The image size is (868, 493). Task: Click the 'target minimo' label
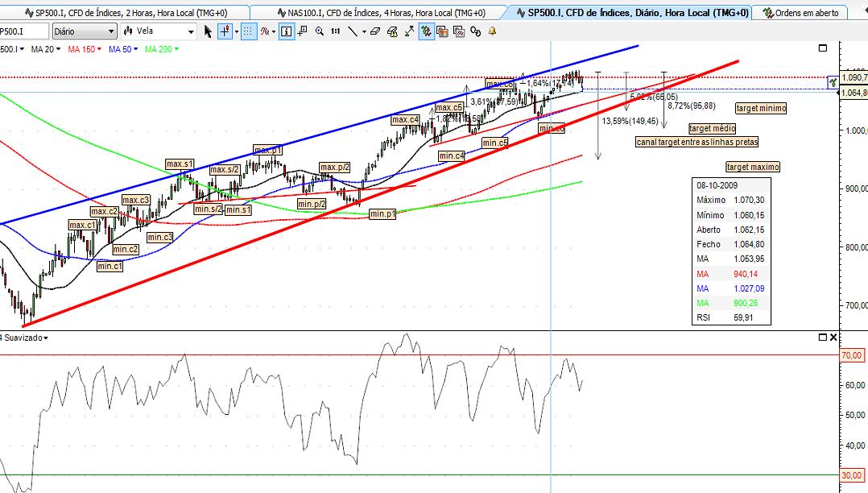[761, 109]
